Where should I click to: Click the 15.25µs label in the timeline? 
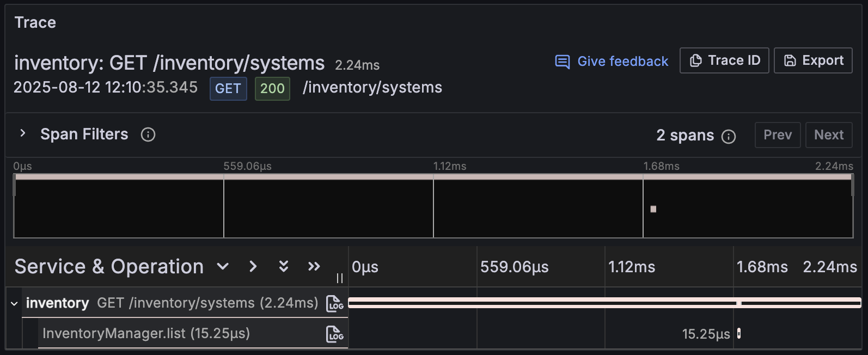[706, 334]
